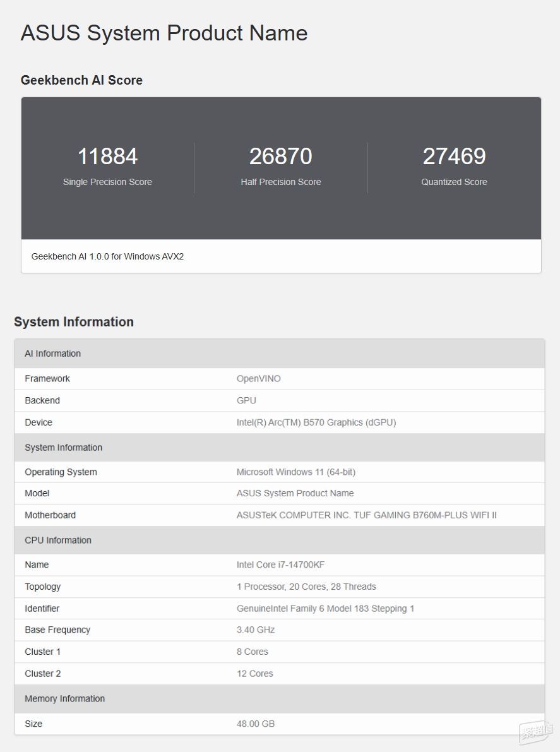Select 'GenuineIntel Family 6 Model 183 Stepping 1'
Screen dimensions: 560x752
click(325, 609)
